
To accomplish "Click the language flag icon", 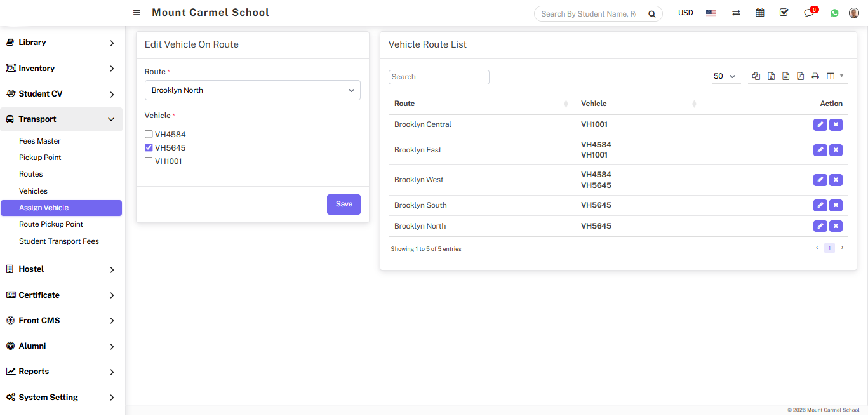I will (711, 13).
